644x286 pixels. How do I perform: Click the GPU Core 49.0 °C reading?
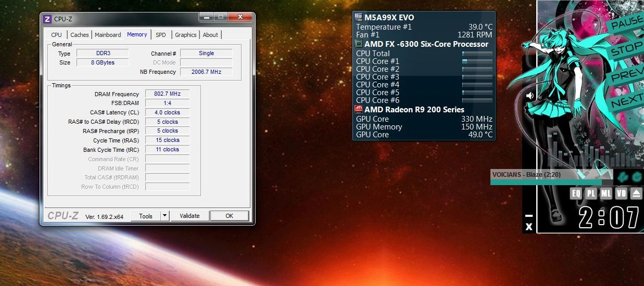479,135
